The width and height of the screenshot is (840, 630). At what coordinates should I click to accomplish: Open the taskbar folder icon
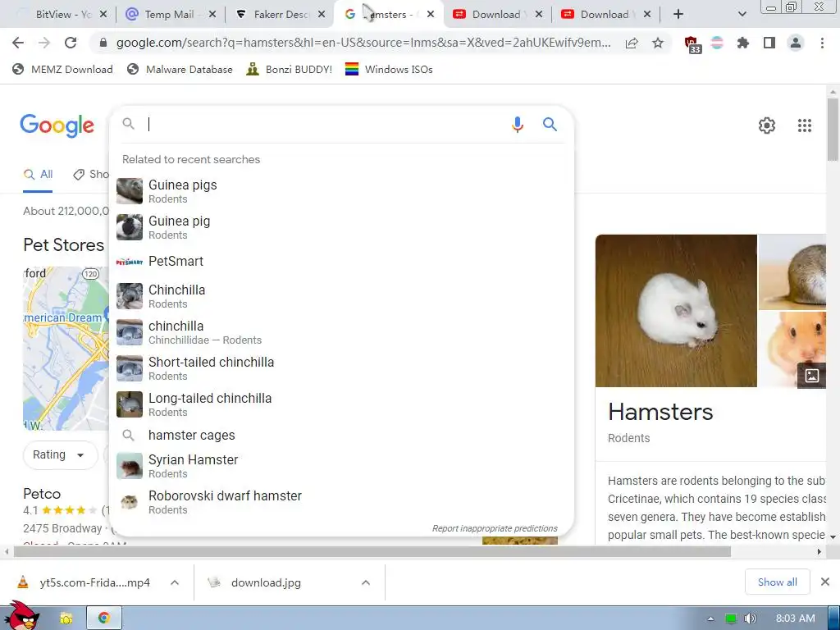(66, 619)
